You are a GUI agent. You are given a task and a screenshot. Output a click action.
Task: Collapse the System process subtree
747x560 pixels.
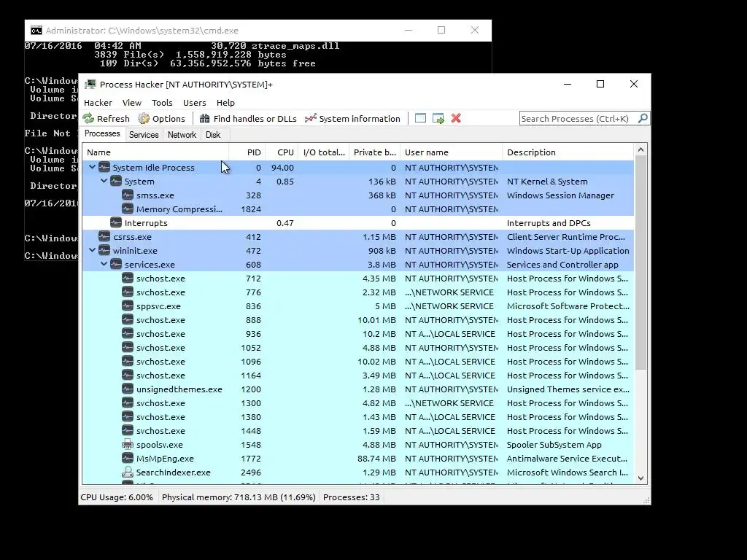tap(104, 181)
